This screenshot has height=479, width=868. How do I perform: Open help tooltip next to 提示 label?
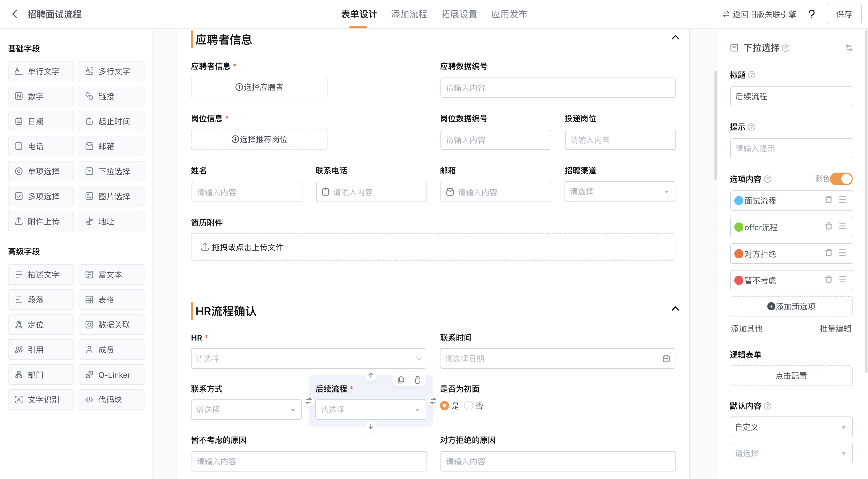[x=751, y=127]
